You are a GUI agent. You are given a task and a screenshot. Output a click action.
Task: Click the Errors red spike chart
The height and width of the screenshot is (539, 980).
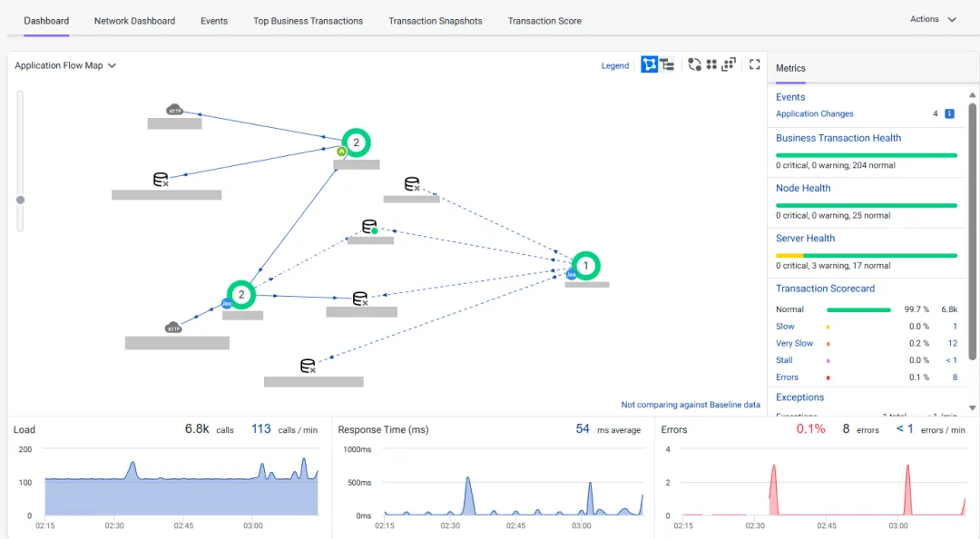[824, 490]
